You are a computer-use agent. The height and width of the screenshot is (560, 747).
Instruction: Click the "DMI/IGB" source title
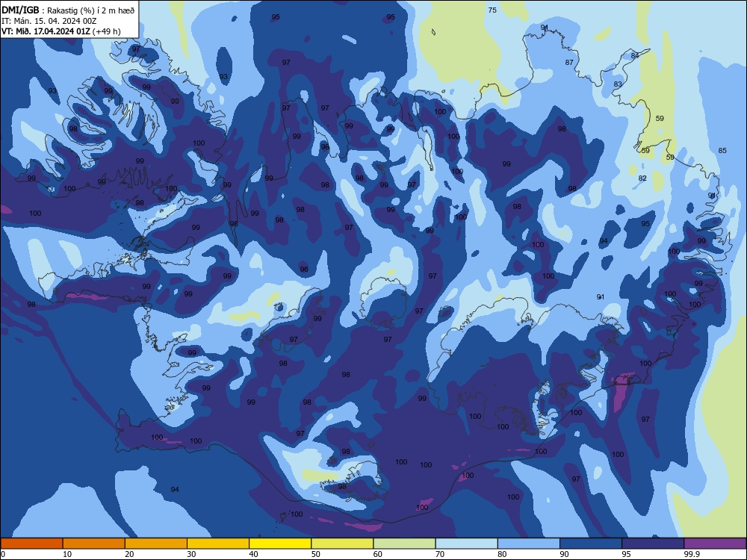click(x=20, y=10)
